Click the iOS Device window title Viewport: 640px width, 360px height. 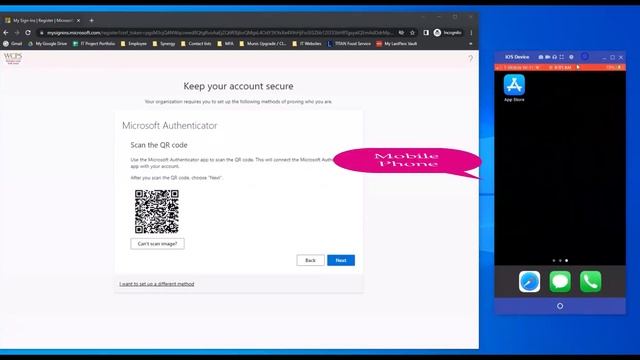click(x=517, y=57)
